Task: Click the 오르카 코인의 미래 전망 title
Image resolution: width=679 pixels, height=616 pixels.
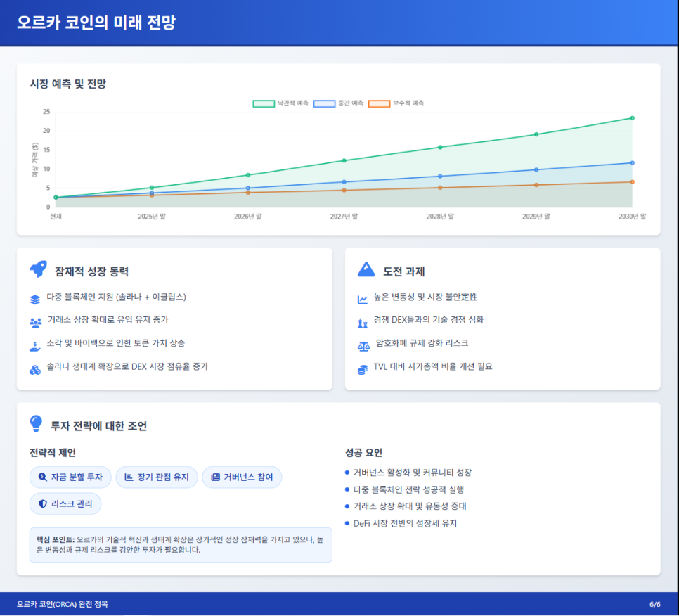Action: coord(96,23)
